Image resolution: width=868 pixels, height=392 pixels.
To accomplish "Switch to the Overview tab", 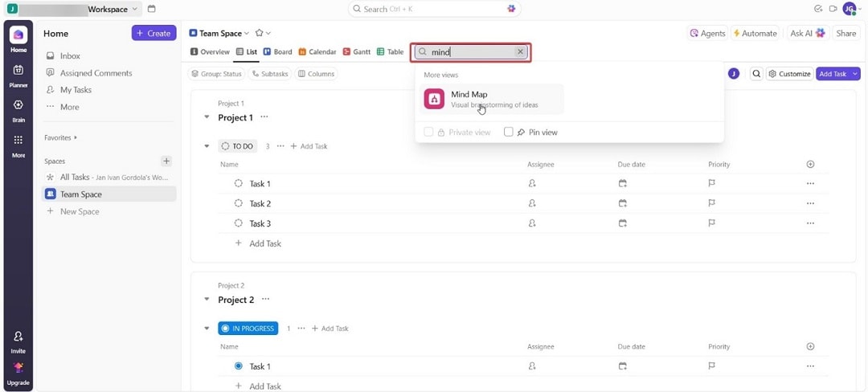I will [210, 52].
